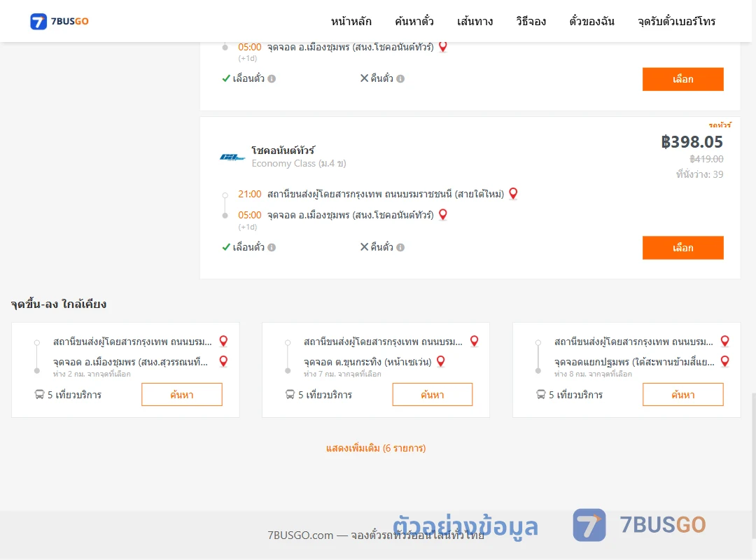Expand แสดงเพิ่มเติม (6 รายการ) link

(x=376, y=448)
